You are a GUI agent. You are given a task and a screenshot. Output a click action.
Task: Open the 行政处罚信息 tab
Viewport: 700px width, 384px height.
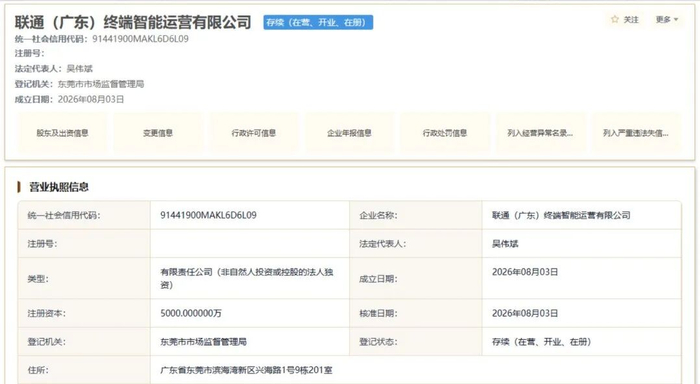click(x=445, y=133)
